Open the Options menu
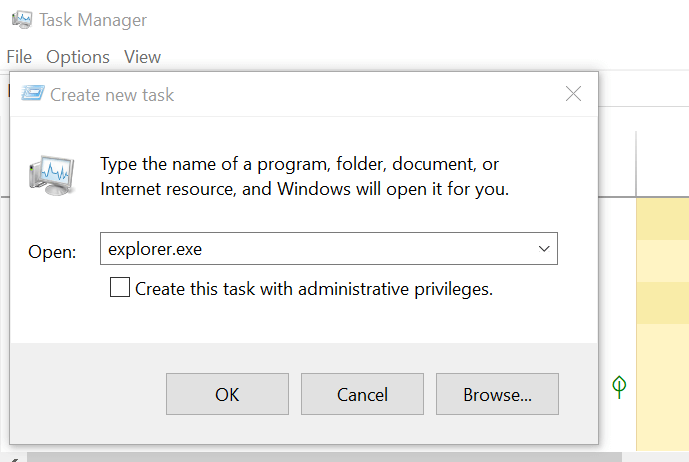The height and width of the screenshot is (462, 689). coord(78,57)
